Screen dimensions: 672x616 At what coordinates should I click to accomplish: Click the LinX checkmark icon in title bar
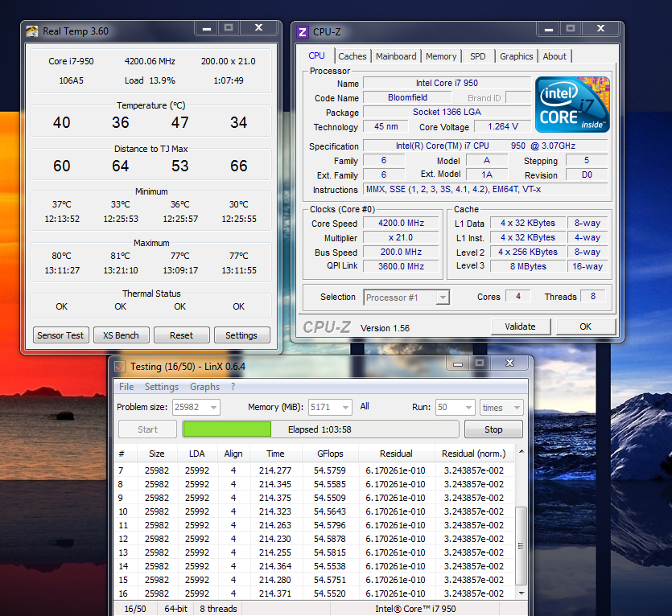[x=120, y=367]
